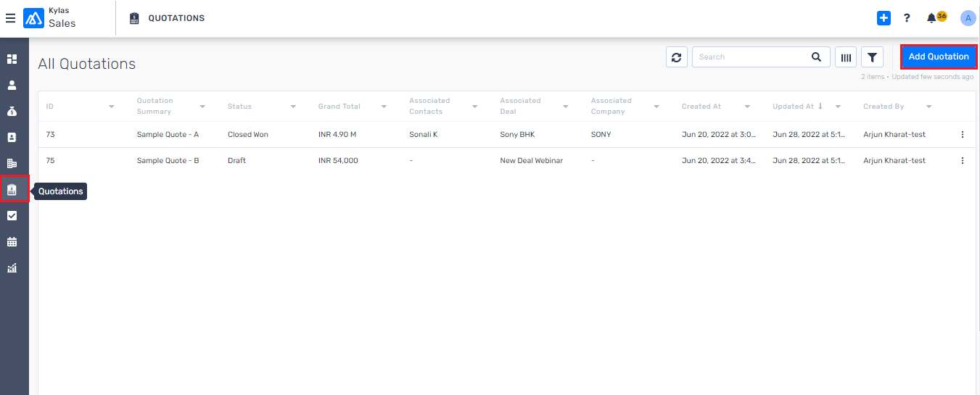Click ID cell 75
The width and height of the screenshot is (980, 395).
[50, 160]
